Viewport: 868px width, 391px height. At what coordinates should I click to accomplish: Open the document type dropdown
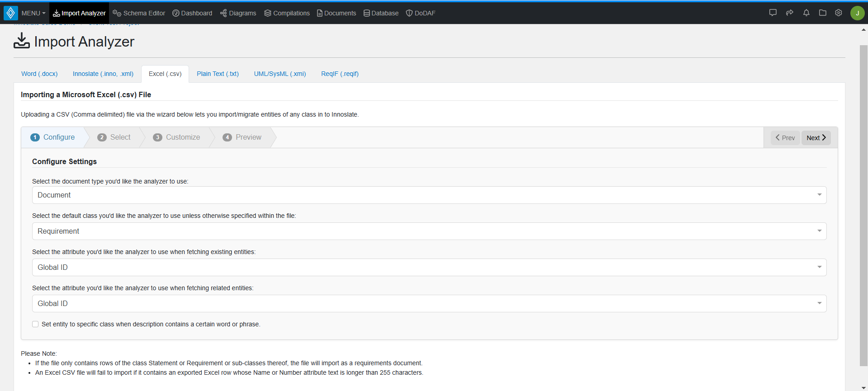point(429,195)
